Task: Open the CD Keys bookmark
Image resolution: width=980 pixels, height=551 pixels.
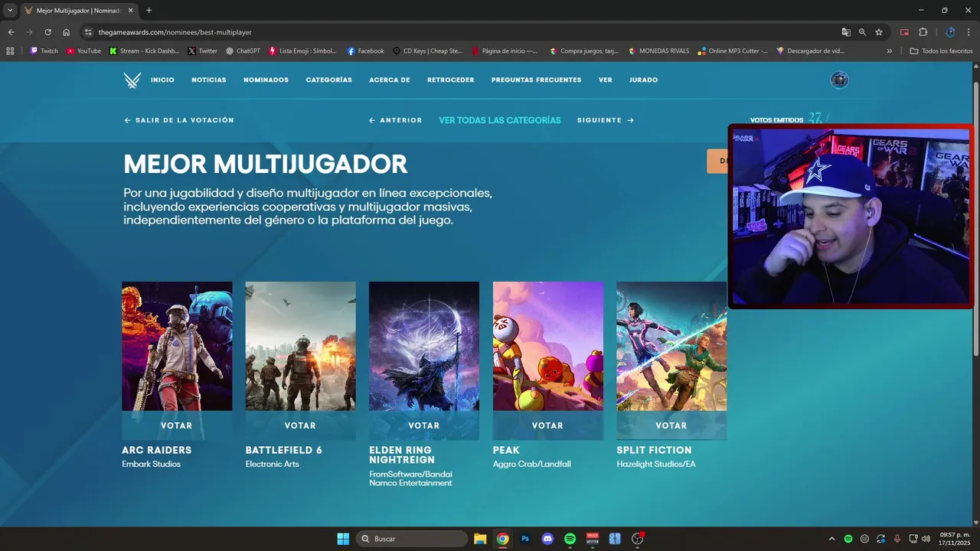Action: pyautogui.click(x=427, y=51)
